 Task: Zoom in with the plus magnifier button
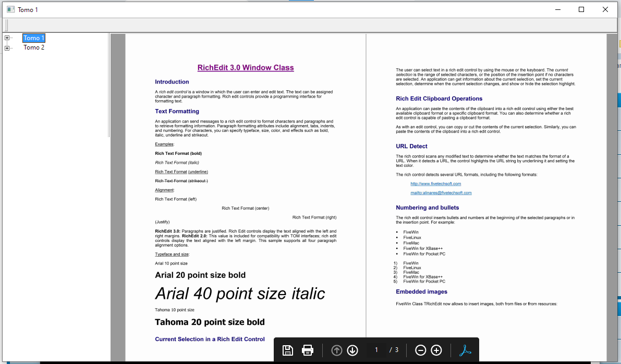click(x=436, y=350)
